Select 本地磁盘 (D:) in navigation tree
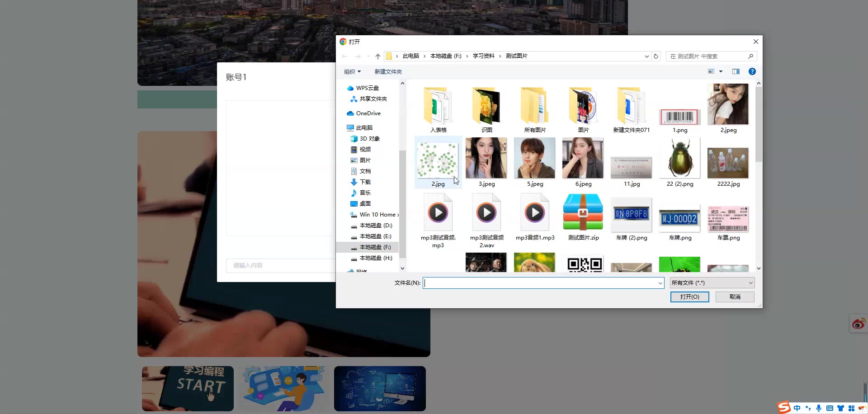This screenshot has height=414, width=868. coord(376,226)
